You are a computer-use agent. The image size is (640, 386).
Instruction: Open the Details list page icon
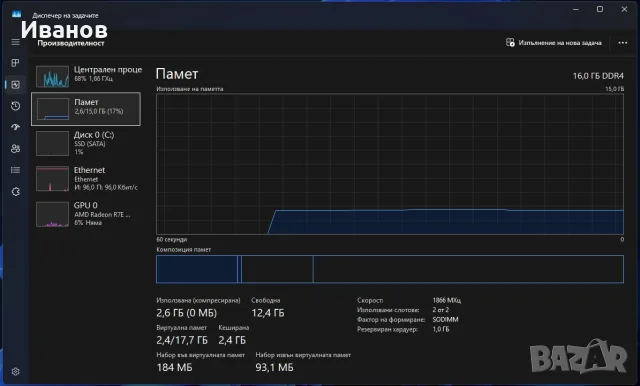[16, 170]
